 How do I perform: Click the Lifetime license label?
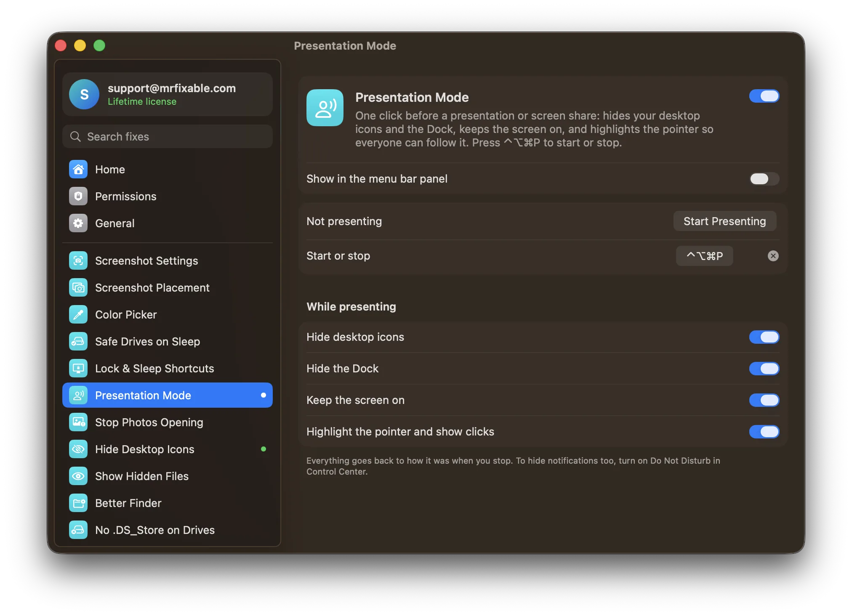point(142,102)
